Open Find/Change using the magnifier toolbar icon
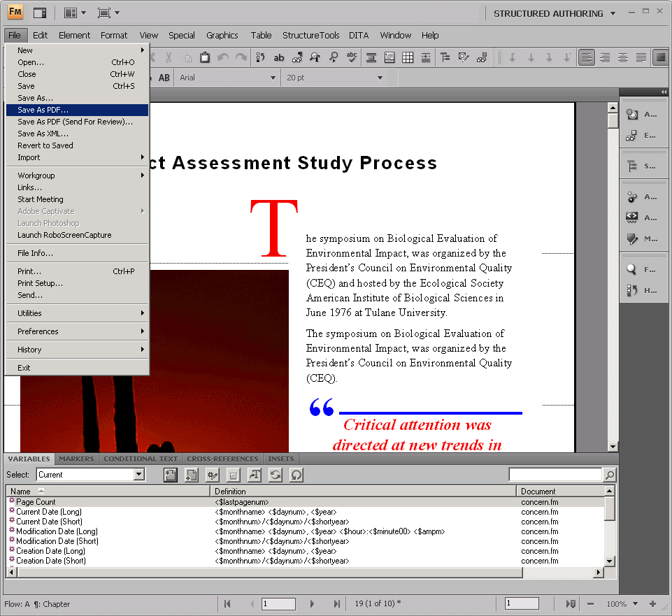 click(334, 57)
